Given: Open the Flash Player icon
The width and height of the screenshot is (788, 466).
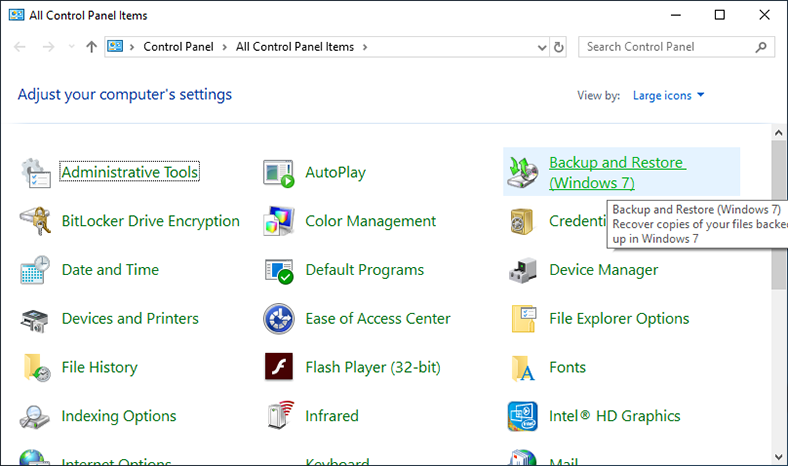Looking at the screenshot, I should (x=279, y=366).
